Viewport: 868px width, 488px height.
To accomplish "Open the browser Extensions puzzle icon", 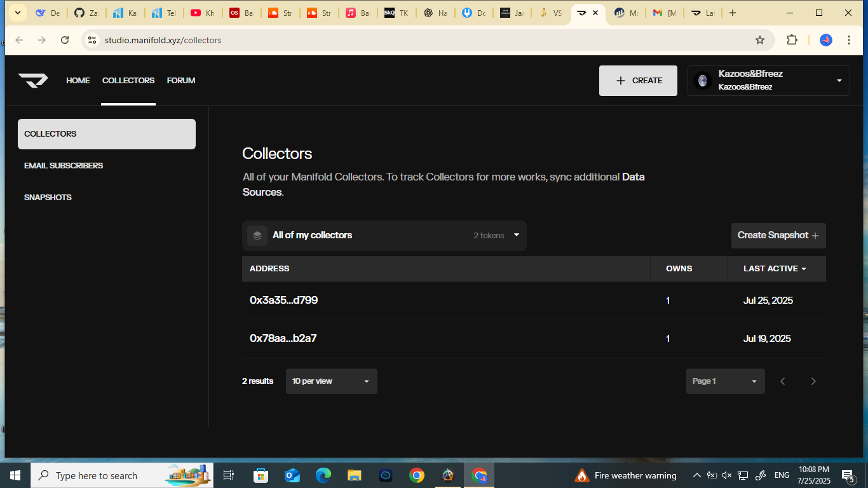I will pos(792,40).
